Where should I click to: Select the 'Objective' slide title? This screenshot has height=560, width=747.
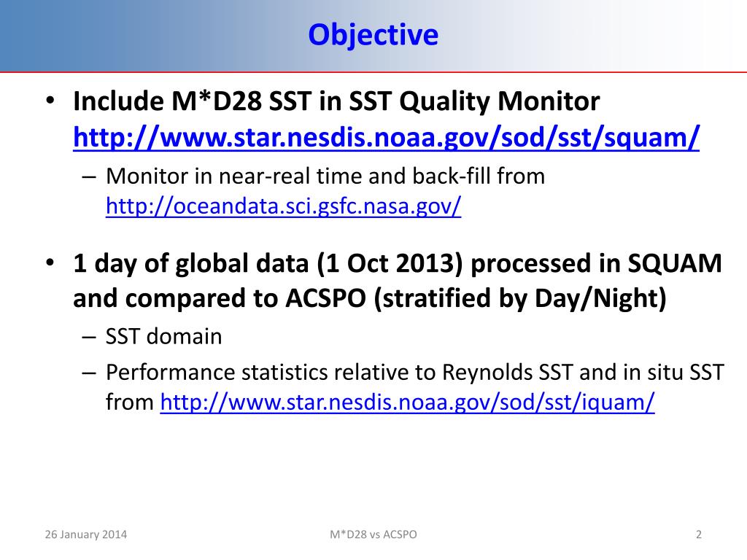point(373,35)
